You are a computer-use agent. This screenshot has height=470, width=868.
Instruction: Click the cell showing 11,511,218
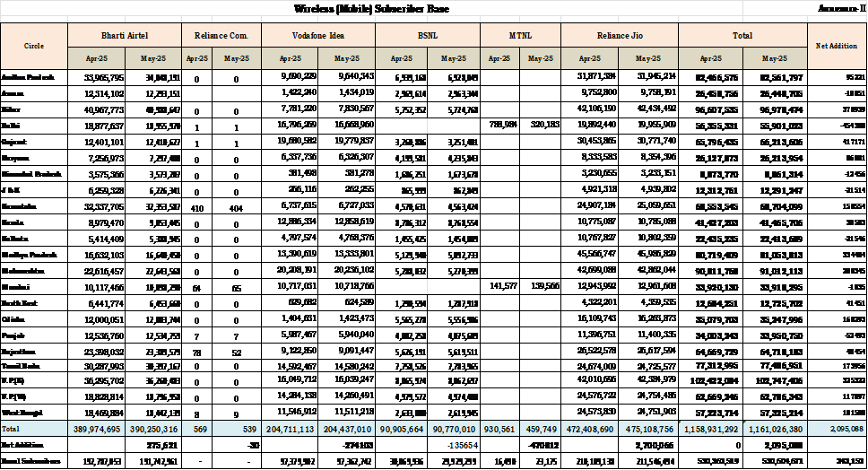[346, 412]
